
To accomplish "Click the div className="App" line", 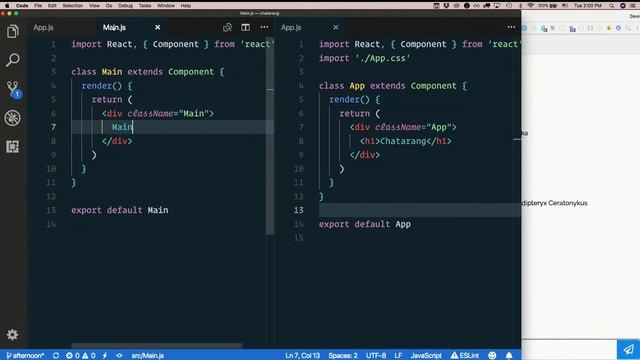I will click(403, 127).
